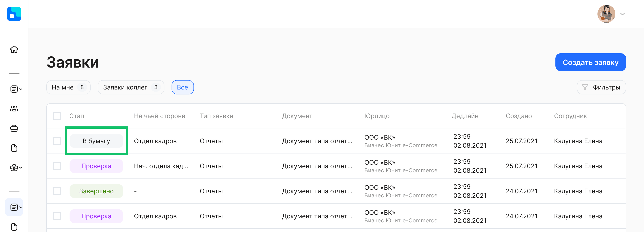Click Документ column header
Screen dimensions: 644x232
point(297,116)
